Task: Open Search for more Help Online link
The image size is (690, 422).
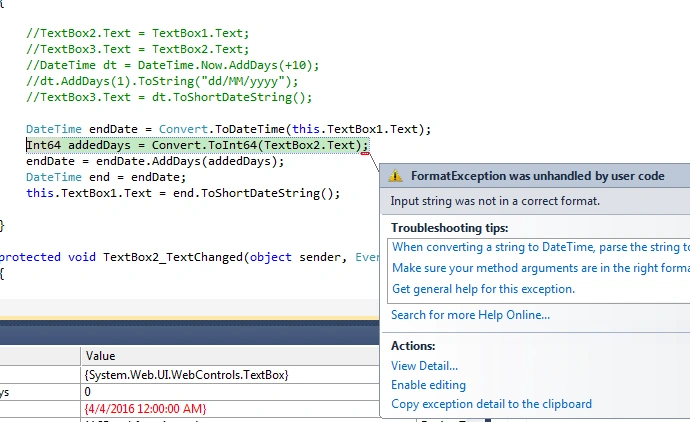Action: (470, 315)
